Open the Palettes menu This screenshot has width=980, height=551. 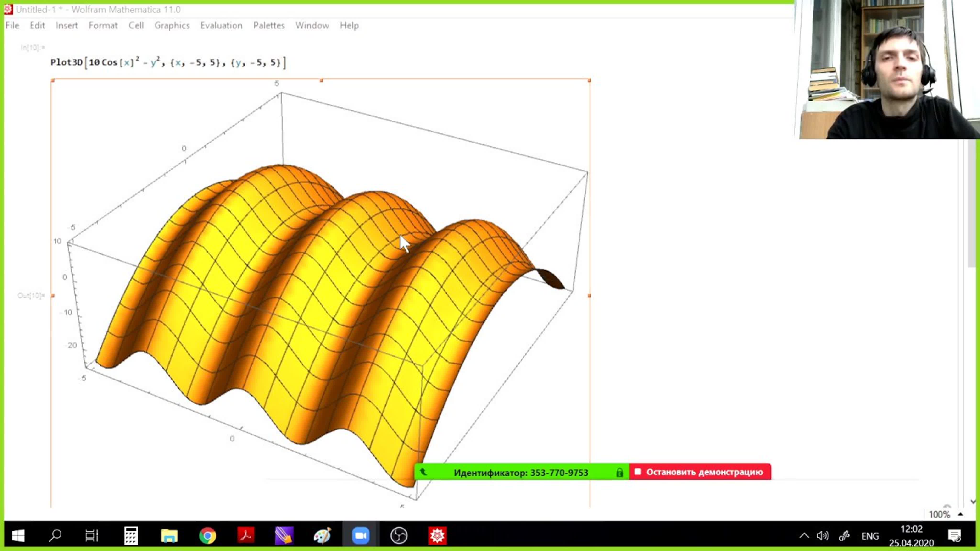pos(269,26)
